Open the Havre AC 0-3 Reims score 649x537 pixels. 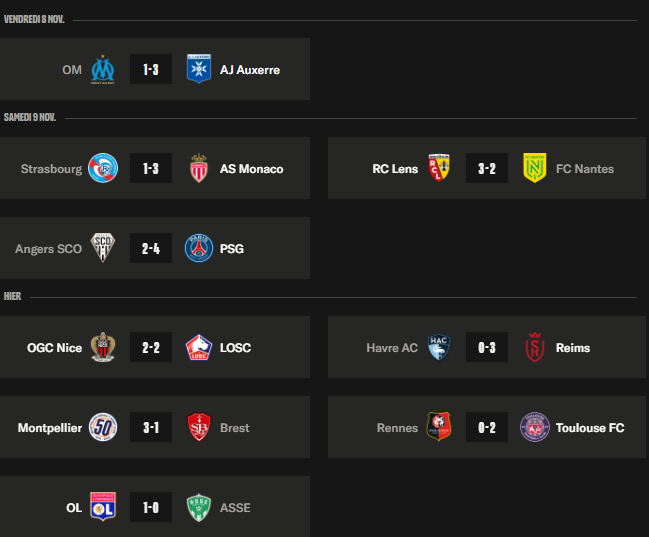(x=487, y=347)
